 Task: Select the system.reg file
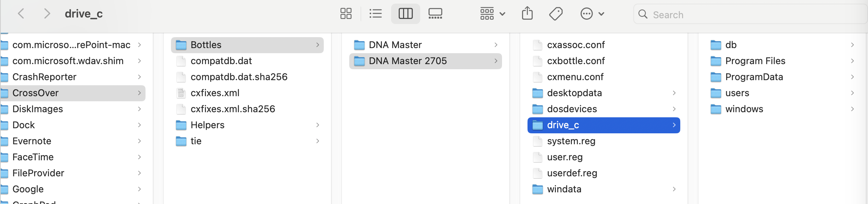point(571,141)
